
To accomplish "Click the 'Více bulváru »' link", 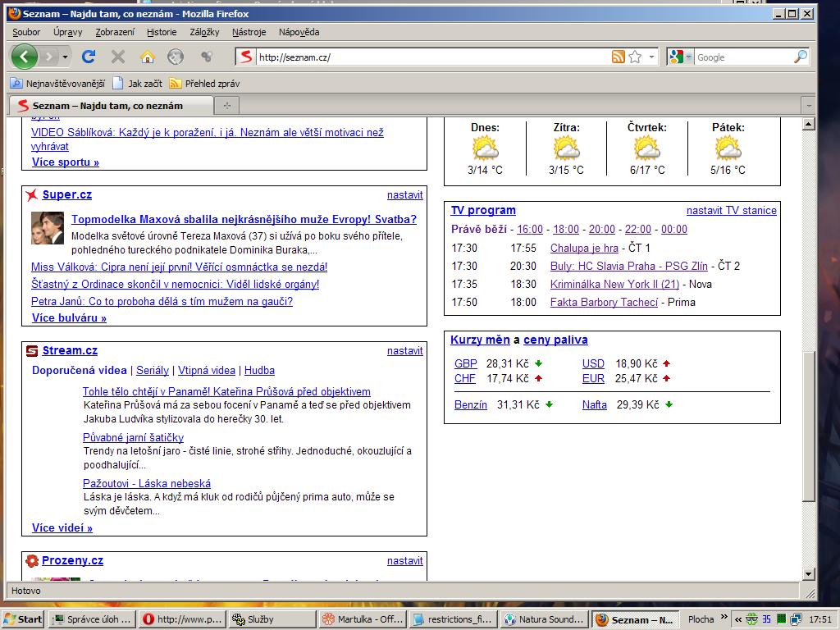I will [69, 318].
